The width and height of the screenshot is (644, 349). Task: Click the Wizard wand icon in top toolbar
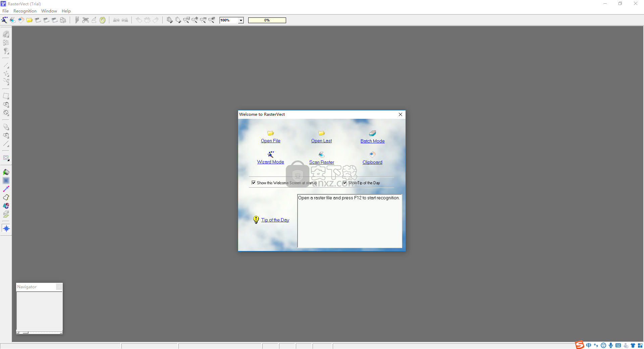pyautogui.click(x=4, y=20)
